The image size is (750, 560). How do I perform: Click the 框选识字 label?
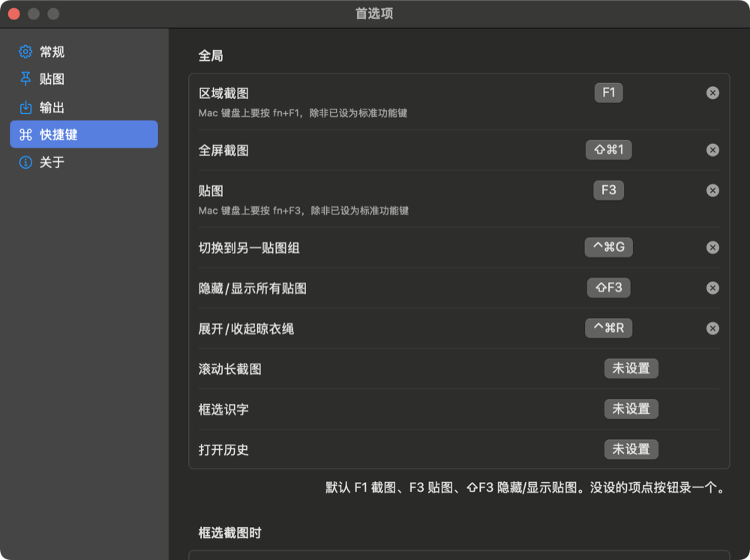(223, 410)
